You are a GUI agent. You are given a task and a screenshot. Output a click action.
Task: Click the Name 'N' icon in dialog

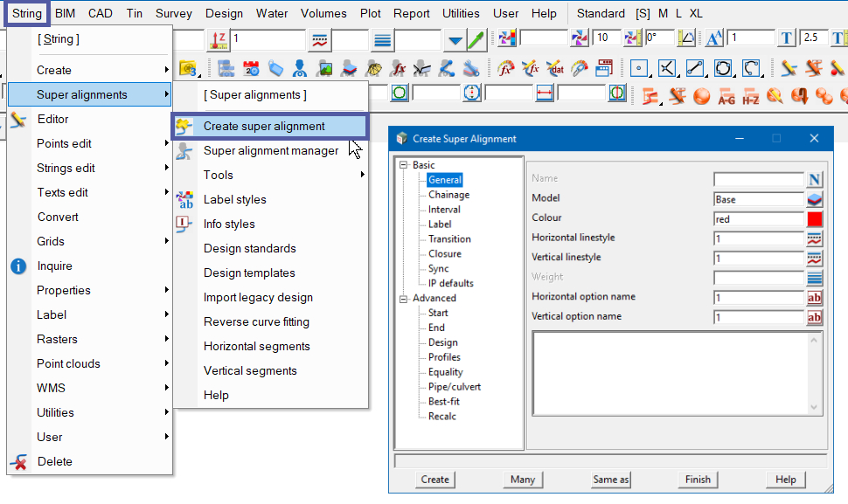coord(815,179)
